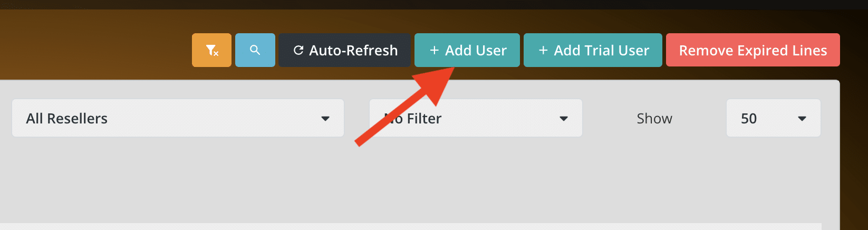The width and height of the screenshot is (868, 230).
Task: Click the Show label
Action: pos(654,119)
